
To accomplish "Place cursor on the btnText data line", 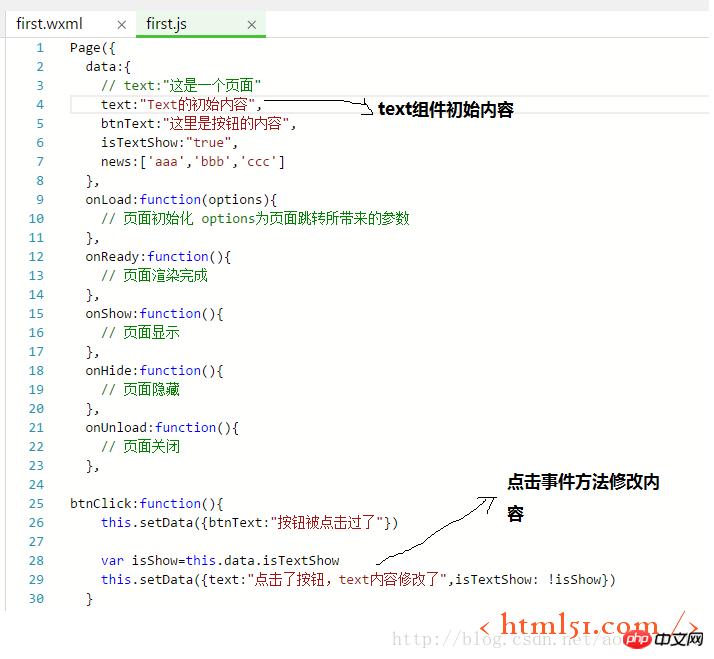I will (x=198, y=124).
